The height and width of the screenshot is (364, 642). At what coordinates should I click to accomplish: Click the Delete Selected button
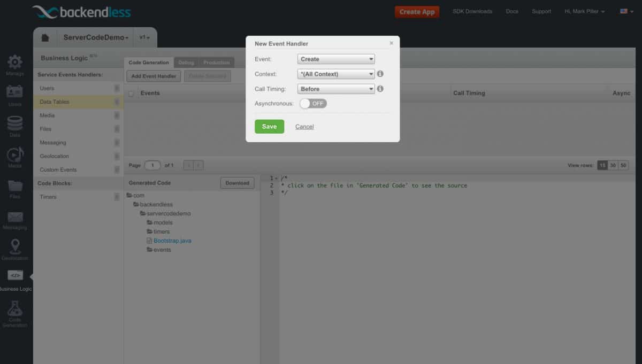pyautogui.click(x=208, y=76)
